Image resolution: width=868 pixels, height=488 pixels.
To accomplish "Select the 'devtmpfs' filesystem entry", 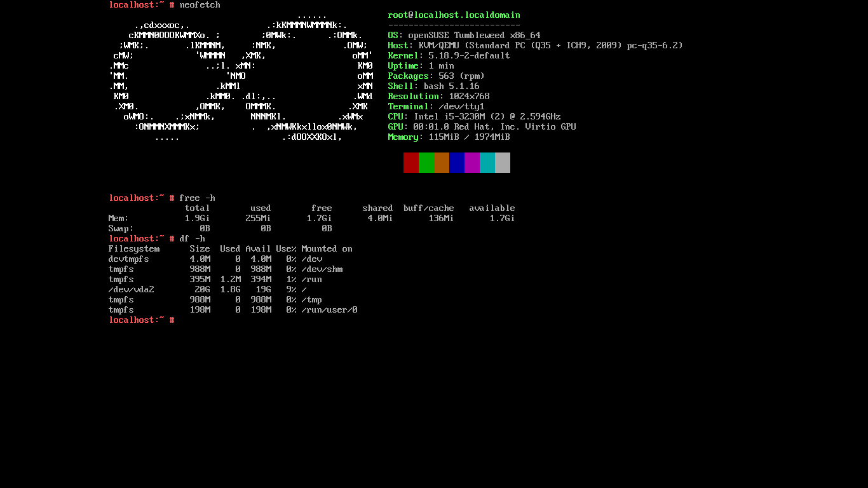I will click(x=129, y=259).
